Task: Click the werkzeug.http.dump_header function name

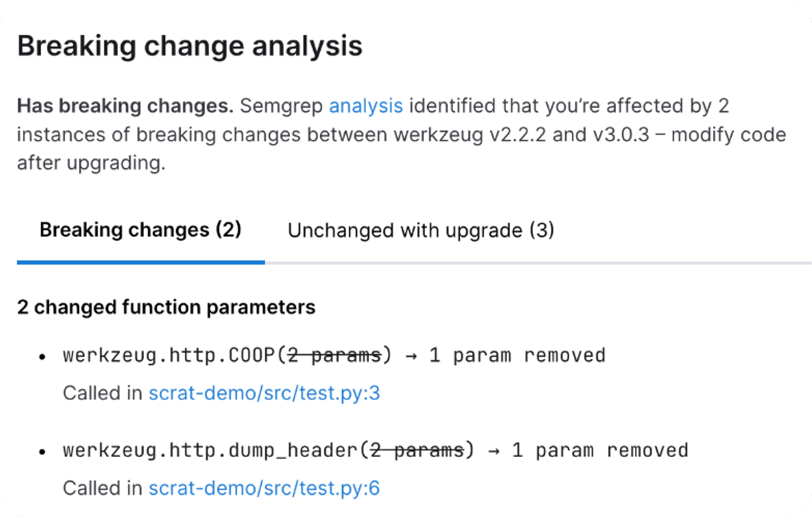Action: [x=210, y=450]
